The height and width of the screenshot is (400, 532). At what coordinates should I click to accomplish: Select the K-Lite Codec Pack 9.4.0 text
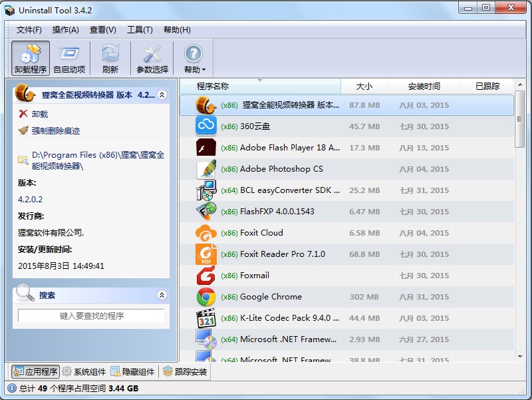click(289, 318)
